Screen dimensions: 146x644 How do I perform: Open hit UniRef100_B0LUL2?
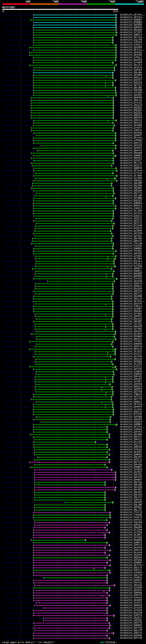point(131,261)
